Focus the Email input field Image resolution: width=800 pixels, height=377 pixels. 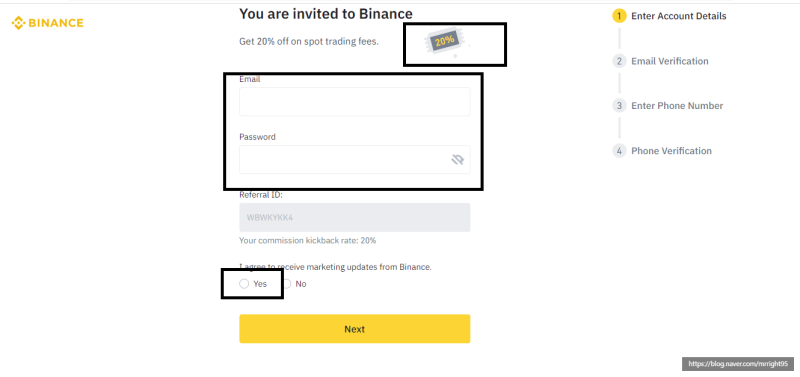click(355, 102)
